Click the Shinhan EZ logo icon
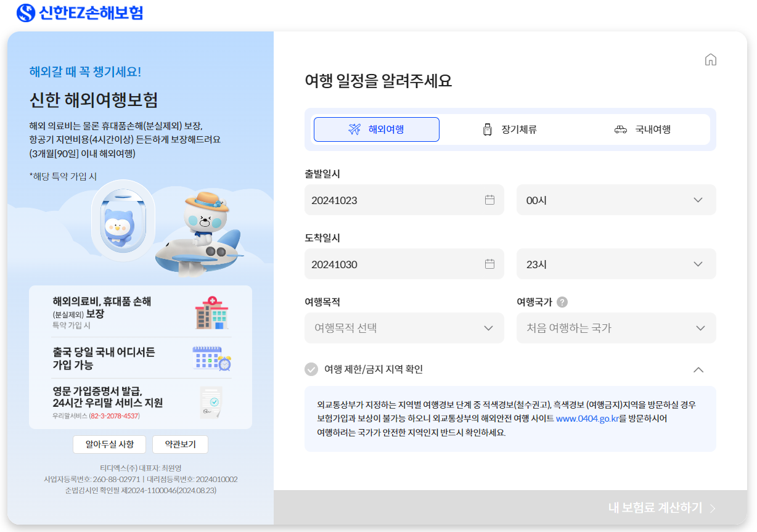 tap(26, 12)
